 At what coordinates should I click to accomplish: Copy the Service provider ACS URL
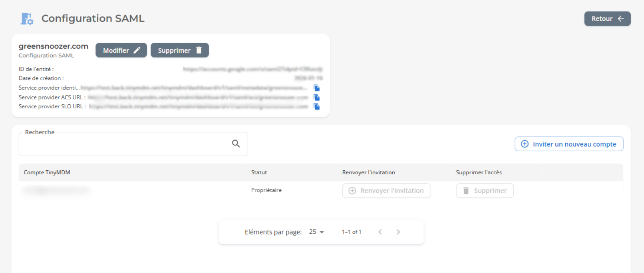[x=316, y=98]
